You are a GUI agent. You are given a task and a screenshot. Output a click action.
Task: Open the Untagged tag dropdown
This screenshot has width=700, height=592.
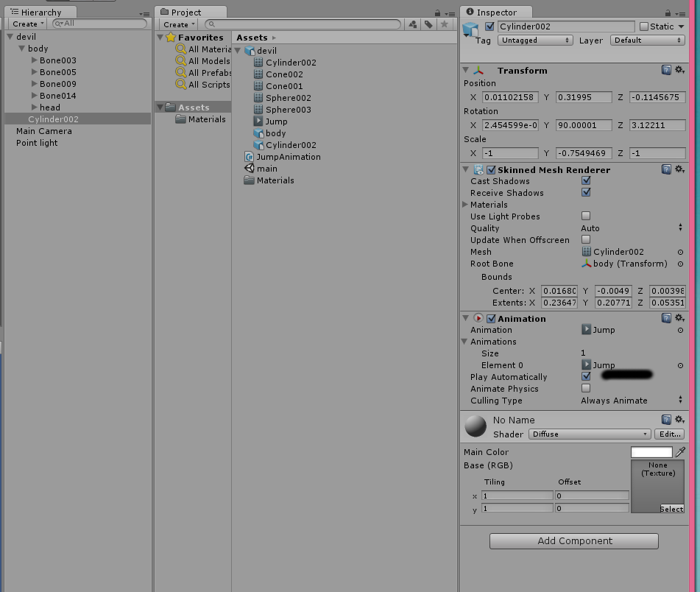coord(535,40)
